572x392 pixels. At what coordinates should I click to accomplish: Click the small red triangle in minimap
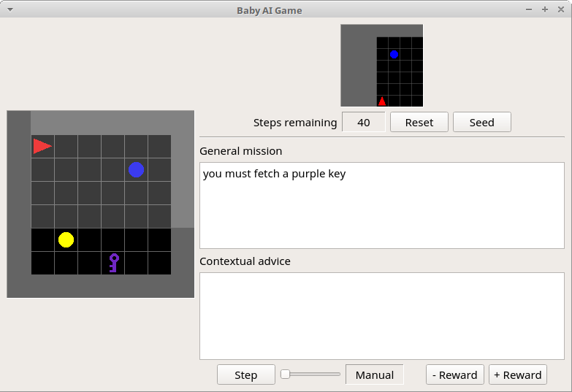pyautogui.click(x=381, y=101)
